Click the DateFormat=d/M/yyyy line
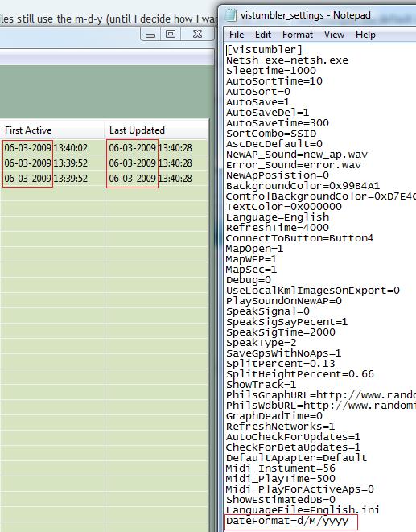Image resolution: width=416 pixels, height=532 pixels. tap(287, 521)
